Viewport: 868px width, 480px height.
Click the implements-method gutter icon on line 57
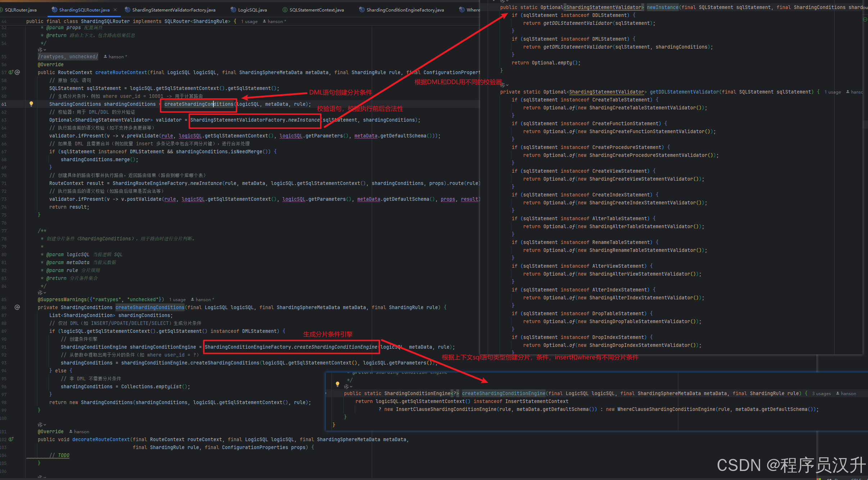[x=11, y=72]
